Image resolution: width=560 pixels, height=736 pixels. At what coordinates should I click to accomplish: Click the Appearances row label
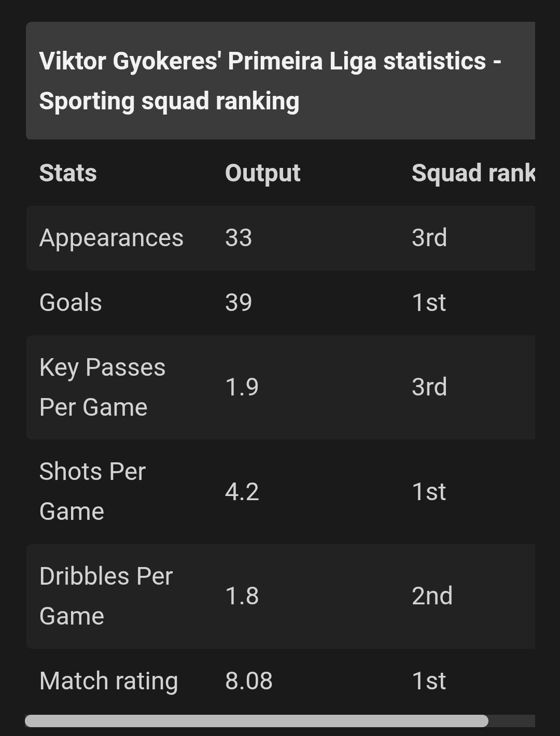(x=111, y=238)
